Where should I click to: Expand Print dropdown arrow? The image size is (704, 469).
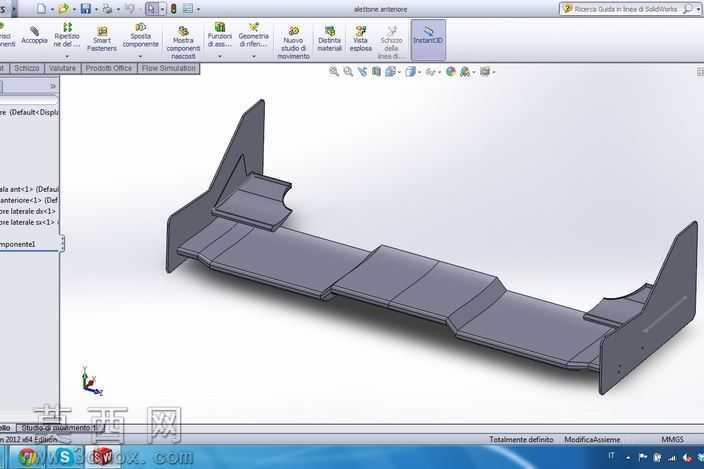pyautogui.click(x=118, y=9)
